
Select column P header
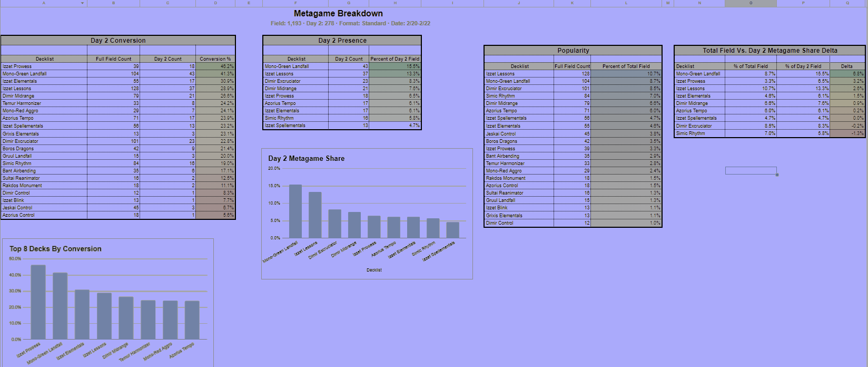[803, 3]
